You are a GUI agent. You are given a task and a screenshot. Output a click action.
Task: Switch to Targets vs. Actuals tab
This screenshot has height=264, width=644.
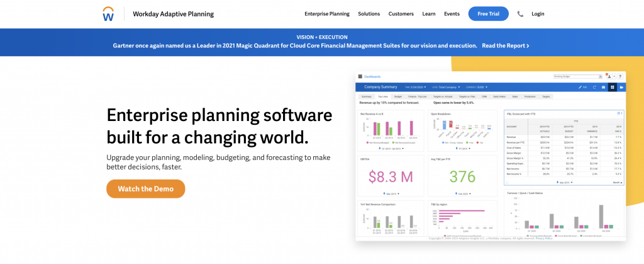point(443,96)
